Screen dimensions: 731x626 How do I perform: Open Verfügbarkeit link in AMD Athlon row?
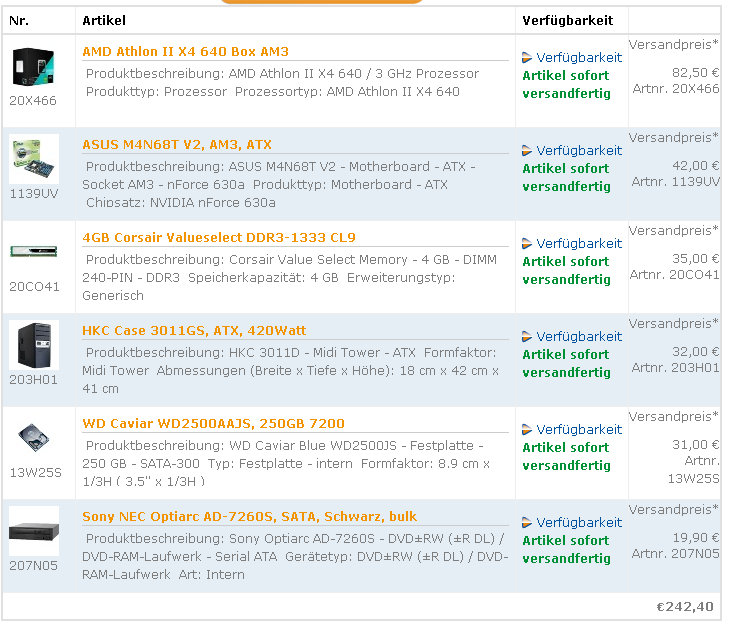tap(579, 58)
